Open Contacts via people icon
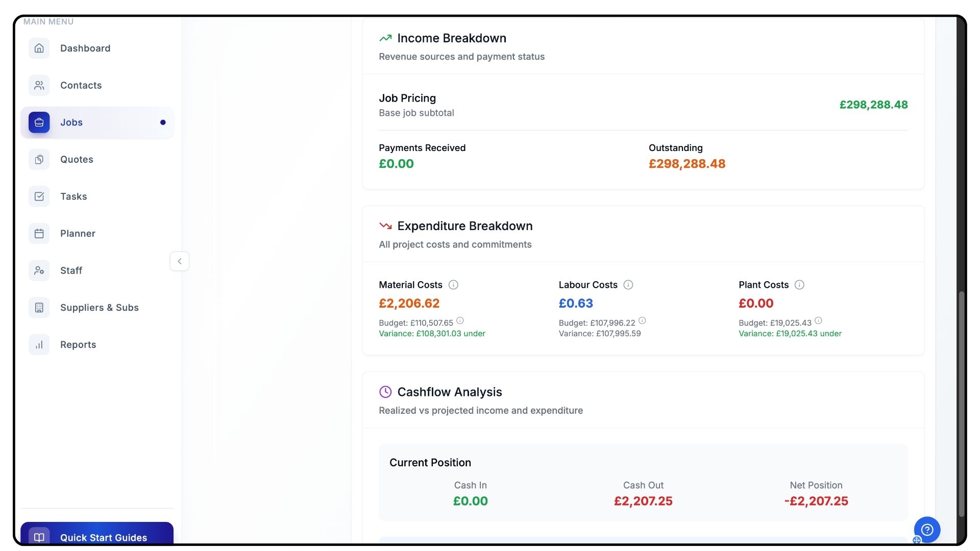The width and height of the screenshot is (980, 551). 39,86
